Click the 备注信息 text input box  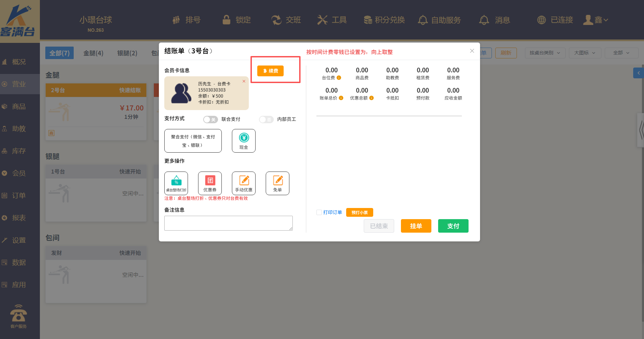point(228,223)
